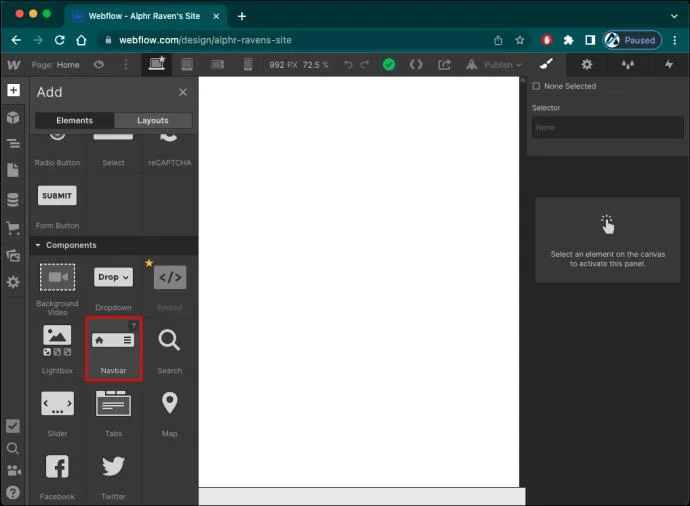This screenshot has width=690, height=506.
Task: Click the Add elements plus icon
Action: point(13,90)
